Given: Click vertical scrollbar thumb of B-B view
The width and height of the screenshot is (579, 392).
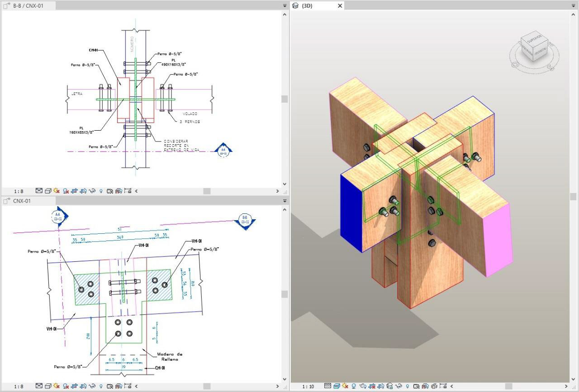Looking at the screenshot, I should point(285,99).
